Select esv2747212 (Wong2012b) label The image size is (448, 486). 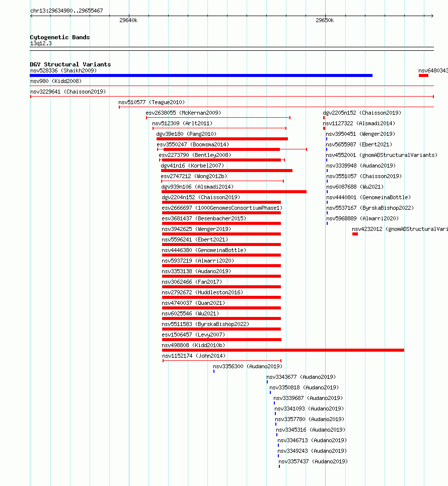point(194,176)
